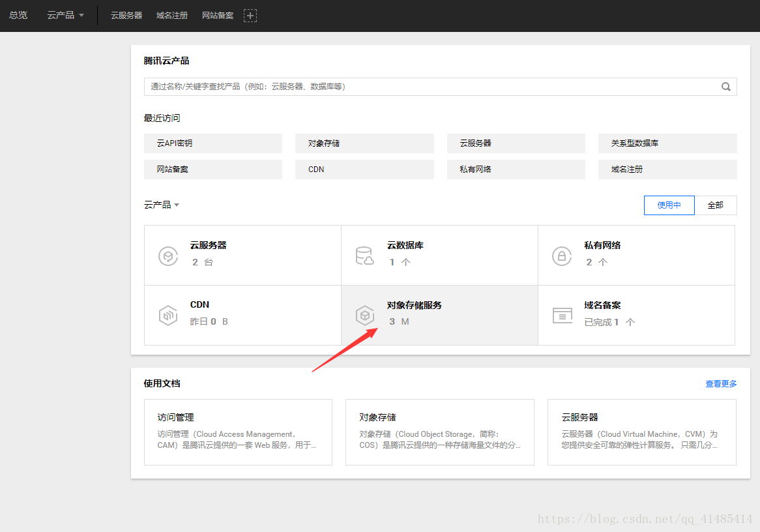Click the '2 个' private network count
The image size is (760, 532).
pos(596,262)
